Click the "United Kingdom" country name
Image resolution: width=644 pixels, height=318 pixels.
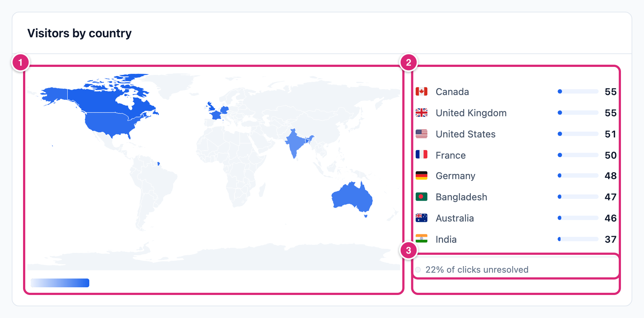point(471,113)
